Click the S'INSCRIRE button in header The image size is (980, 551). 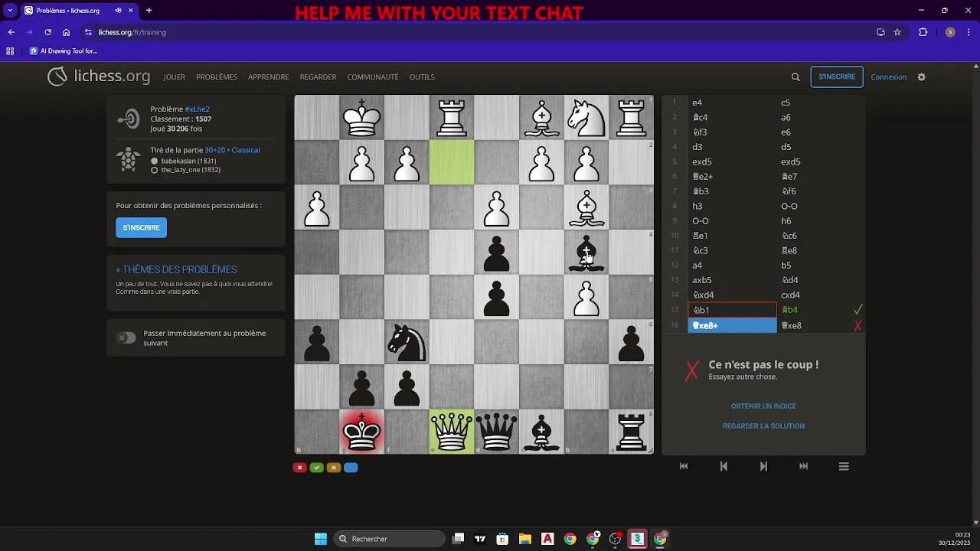point(837,77)
